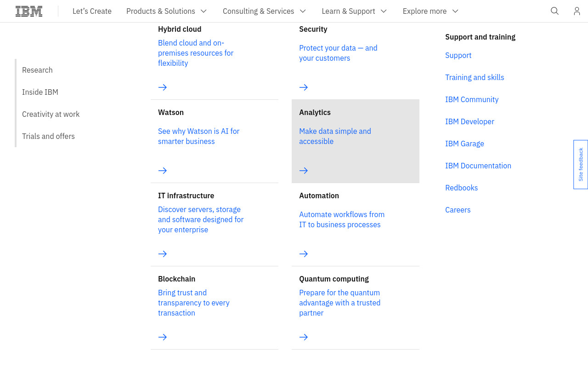Select Creativity at work in the side navigation
588x368 pixels.
pyautogui.click(x=51, y=114)
